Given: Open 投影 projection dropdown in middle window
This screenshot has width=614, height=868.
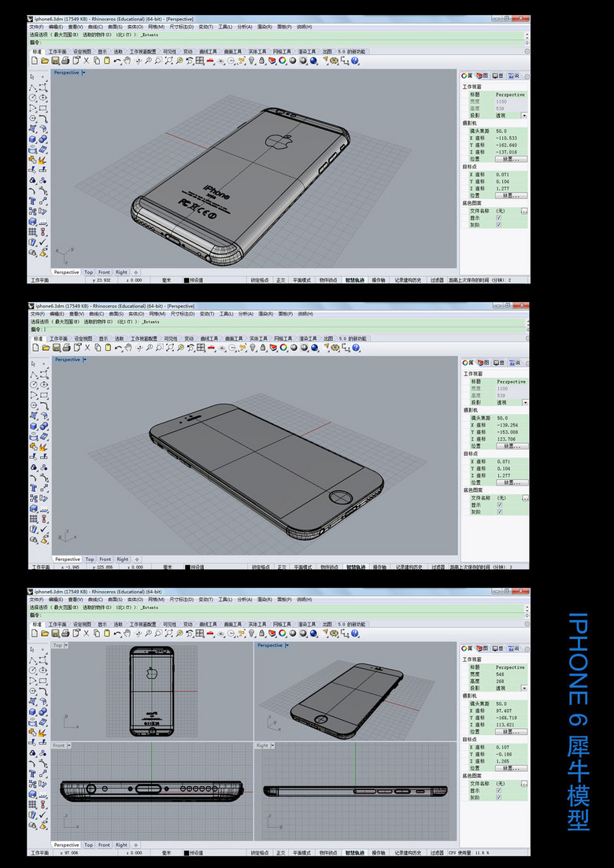Looking at the screenshot, I should point(525,402).
